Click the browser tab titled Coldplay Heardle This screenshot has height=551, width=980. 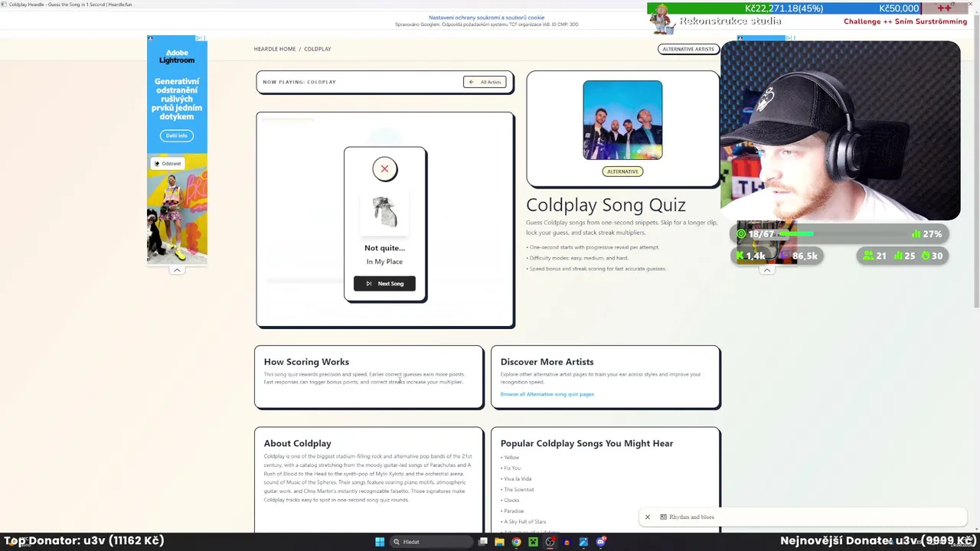click(70, 5)
